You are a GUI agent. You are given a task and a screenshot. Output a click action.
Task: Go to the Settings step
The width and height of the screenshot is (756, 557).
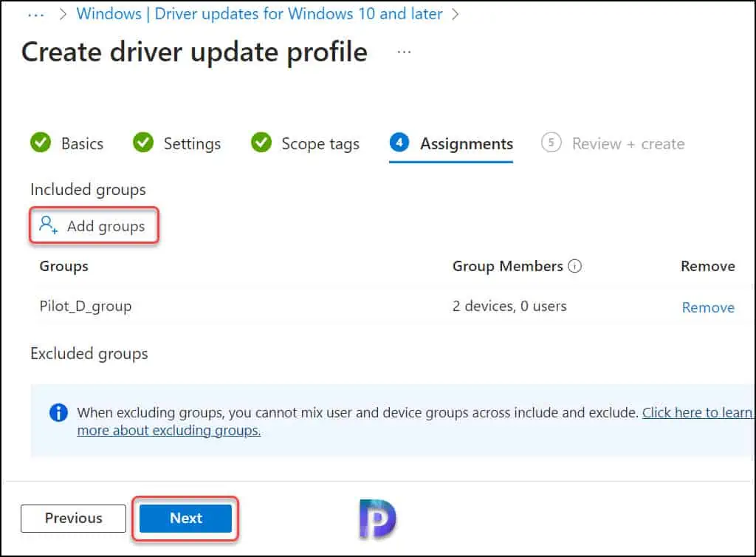point(177,143)
